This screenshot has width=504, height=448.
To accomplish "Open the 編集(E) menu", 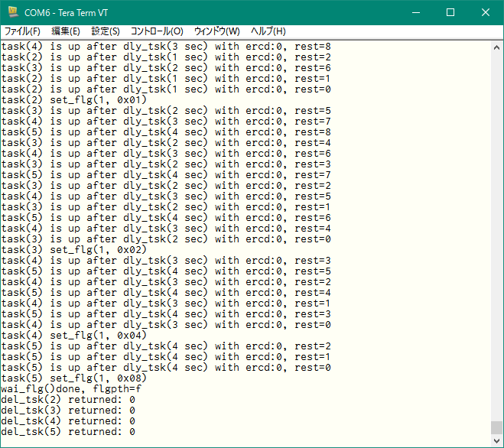I will coord(65,31).
